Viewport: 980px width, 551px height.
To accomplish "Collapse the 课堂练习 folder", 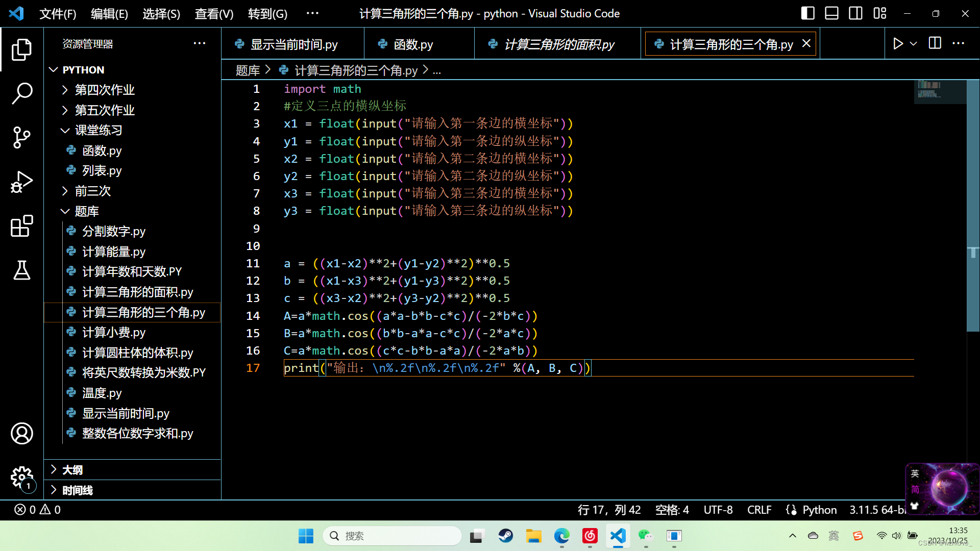I will pos(133,130).
